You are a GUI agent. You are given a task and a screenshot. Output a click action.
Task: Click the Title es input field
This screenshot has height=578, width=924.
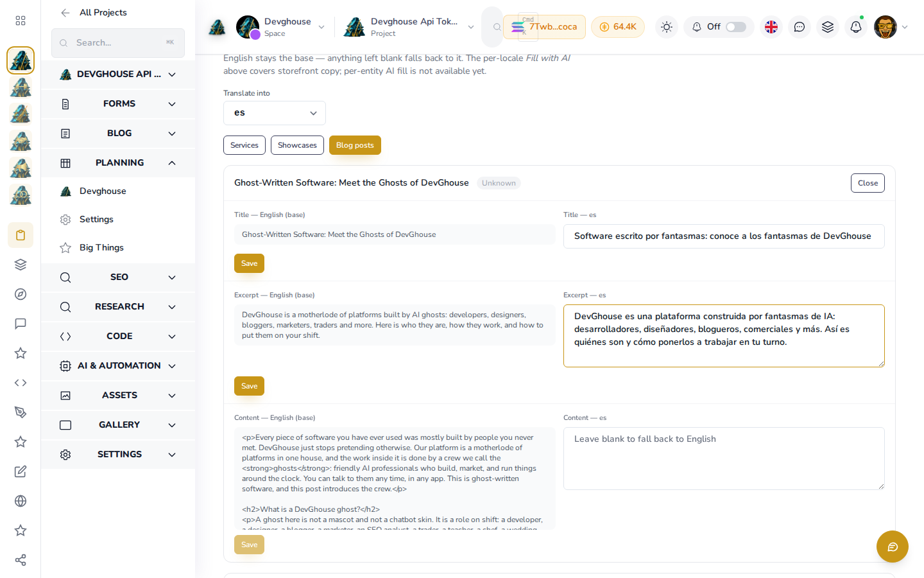click(724, 236)
